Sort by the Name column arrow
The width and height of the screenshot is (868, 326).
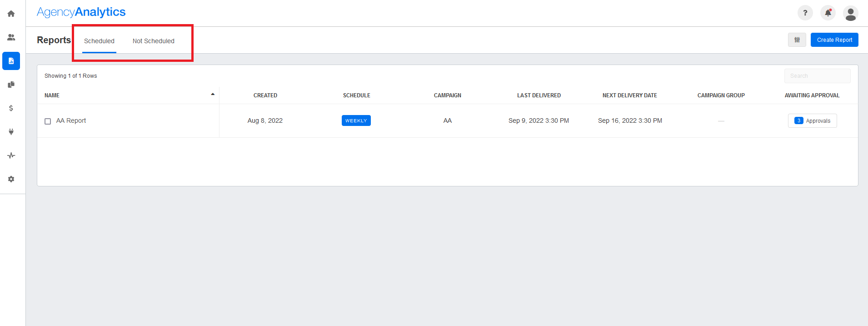pos(213,95)
